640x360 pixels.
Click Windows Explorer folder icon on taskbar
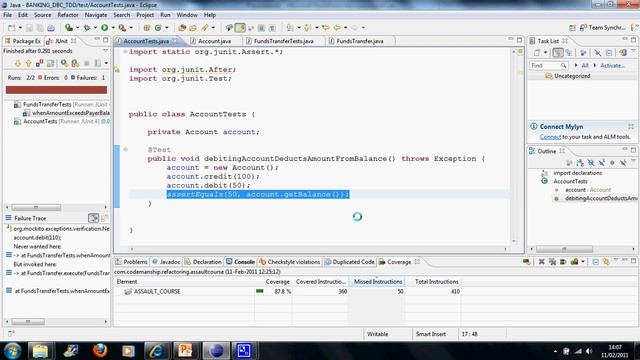[40, 350]
